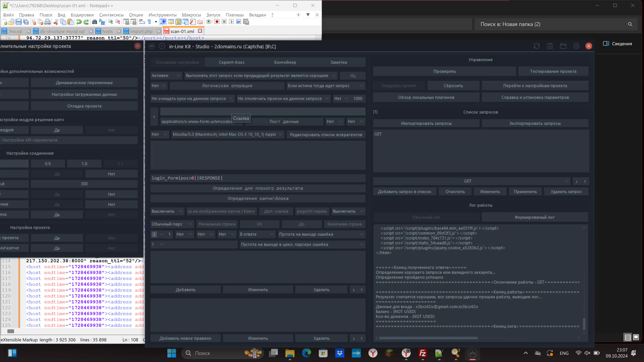Screen dimensions: 644x362
Task: Click Экспортировать запросы button
Action: (535, 123)
